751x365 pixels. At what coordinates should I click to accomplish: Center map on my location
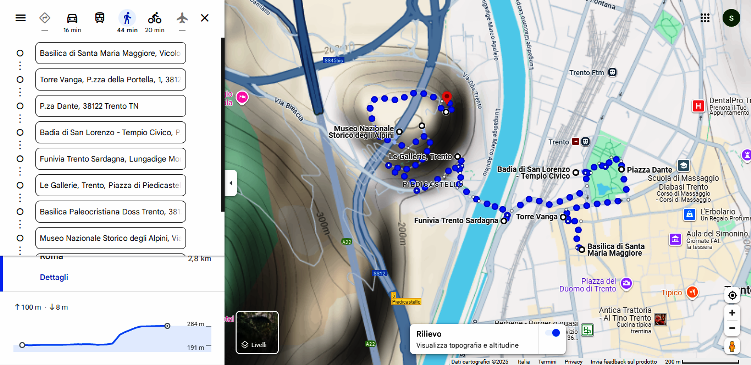pos(732,296)
